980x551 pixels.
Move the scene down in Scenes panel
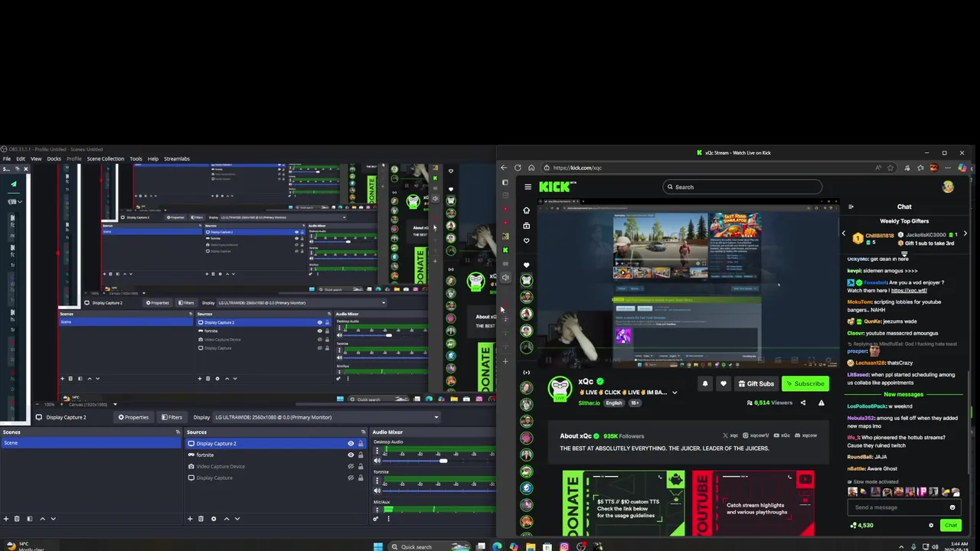pos(53,519)
